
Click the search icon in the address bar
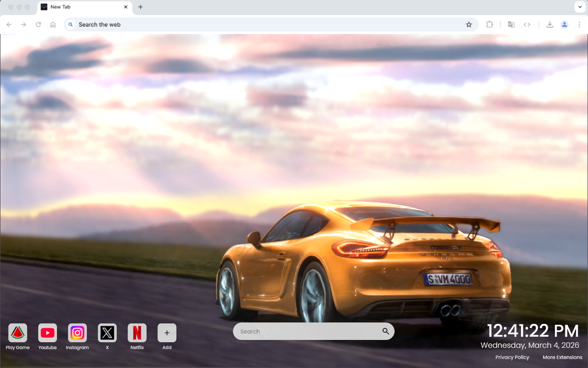click(71, 24)
